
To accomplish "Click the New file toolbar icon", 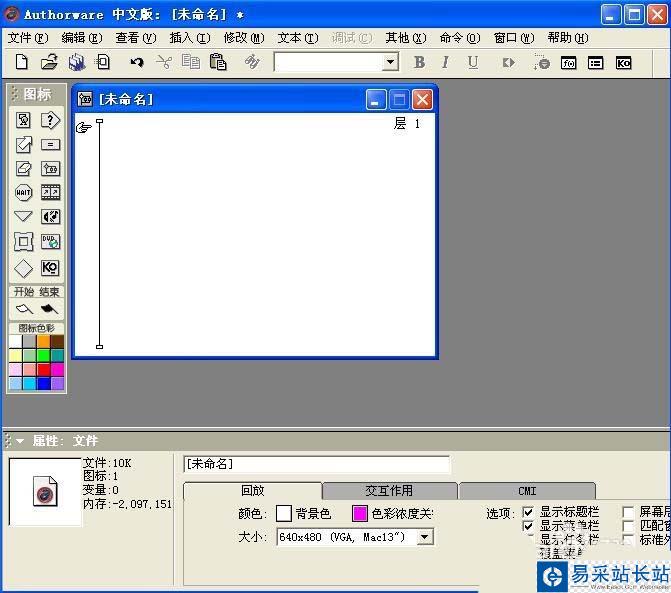I will coord(21,62).
